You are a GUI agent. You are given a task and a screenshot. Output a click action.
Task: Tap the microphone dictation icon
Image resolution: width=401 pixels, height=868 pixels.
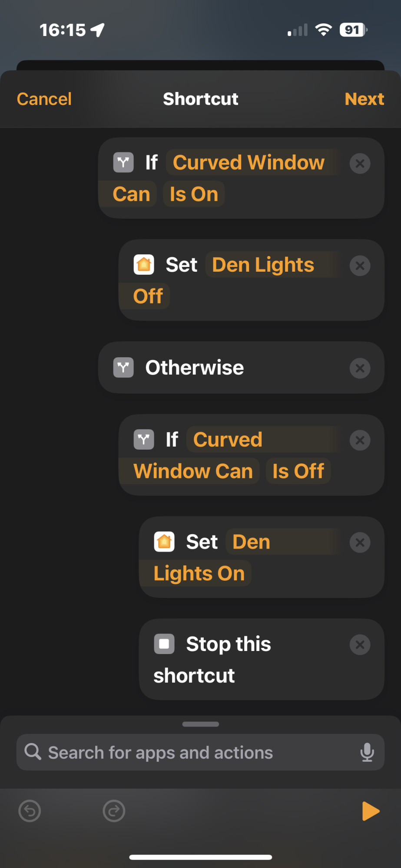pos(367,752)
